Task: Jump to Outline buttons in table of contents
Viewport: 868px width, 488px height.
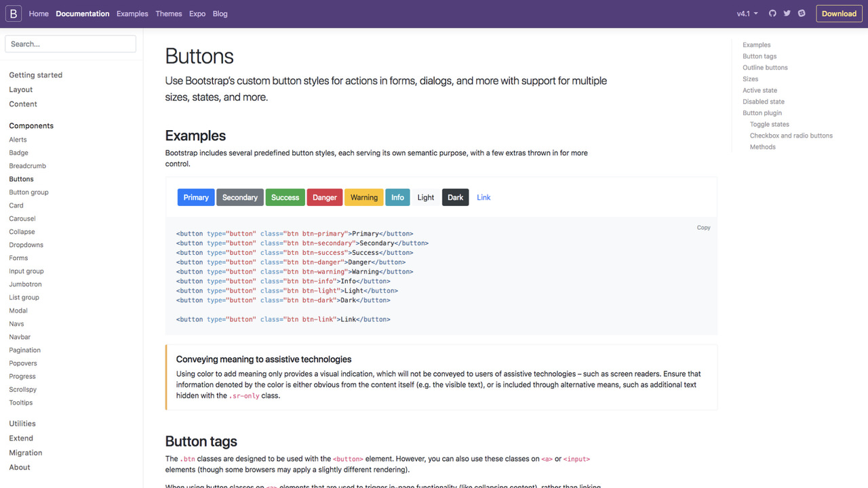Action: click(x=765, y=68)
